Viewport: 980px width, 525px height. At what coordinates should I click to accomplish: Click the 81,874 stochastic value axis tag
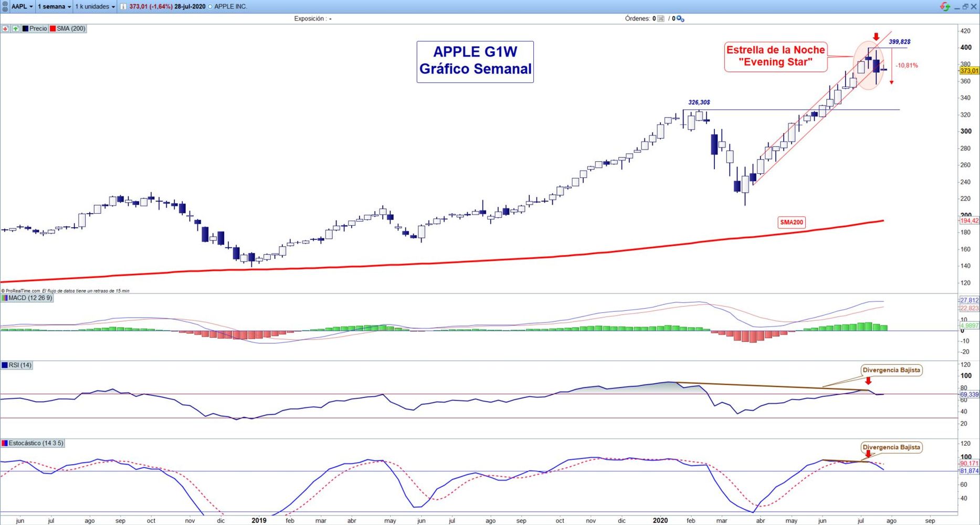pos(969,471)
